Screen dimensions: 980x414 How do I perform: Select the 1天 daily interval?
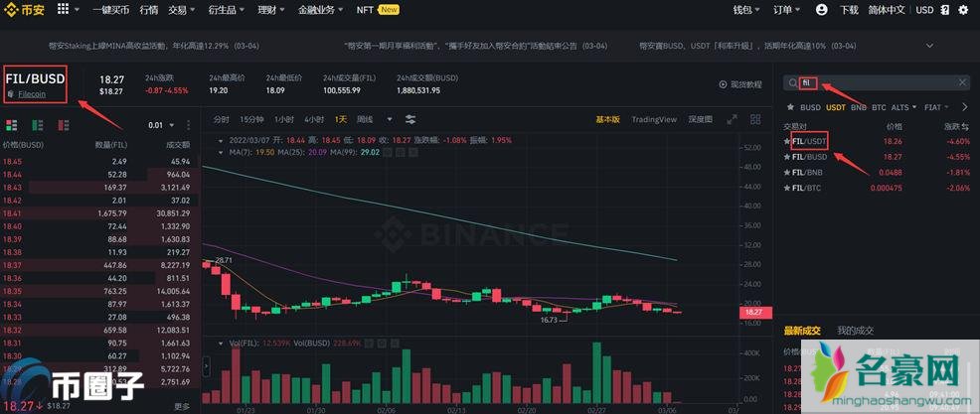click(x=340, y=119)
